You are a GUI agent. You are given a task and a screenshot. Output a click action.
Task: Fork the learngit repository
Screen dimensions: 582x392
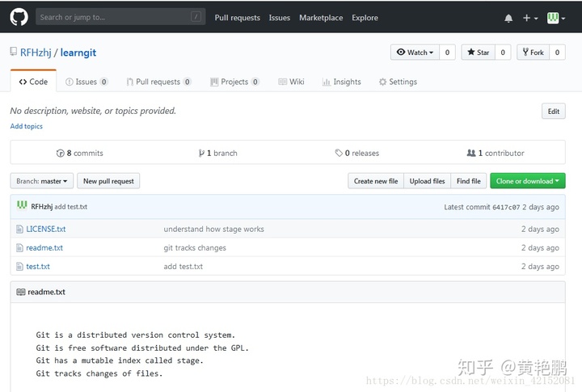click(533, 53)
